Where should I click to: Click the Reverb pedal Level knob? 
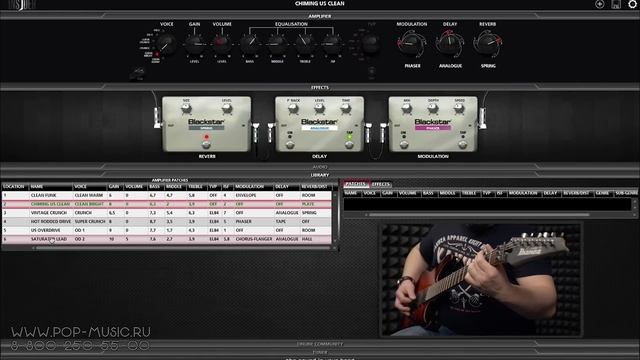(227, 109)
